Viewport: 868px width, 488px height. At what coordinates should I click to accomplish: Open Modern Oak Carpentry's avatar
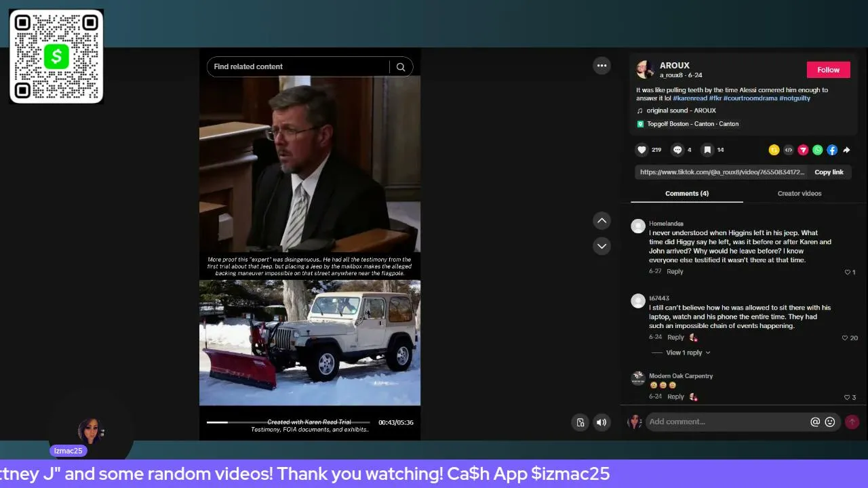pos(637,378)
